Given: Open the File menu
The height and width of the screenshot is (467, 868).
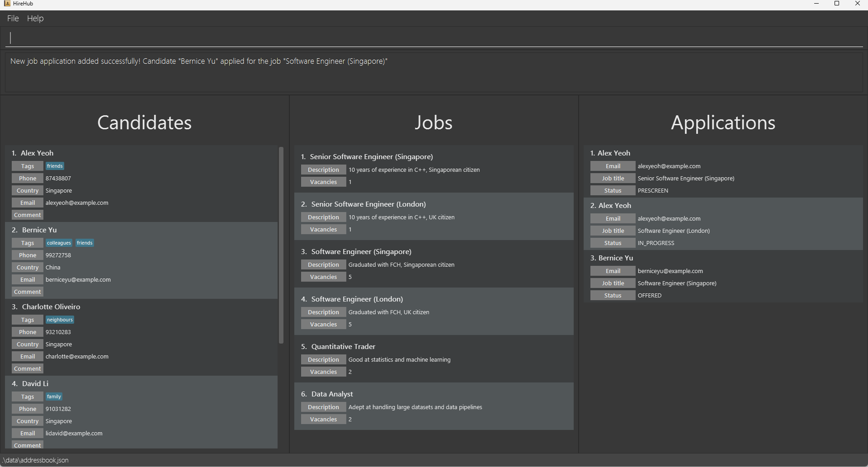Looking at the screenshot, I should click(x=13, y=19).
